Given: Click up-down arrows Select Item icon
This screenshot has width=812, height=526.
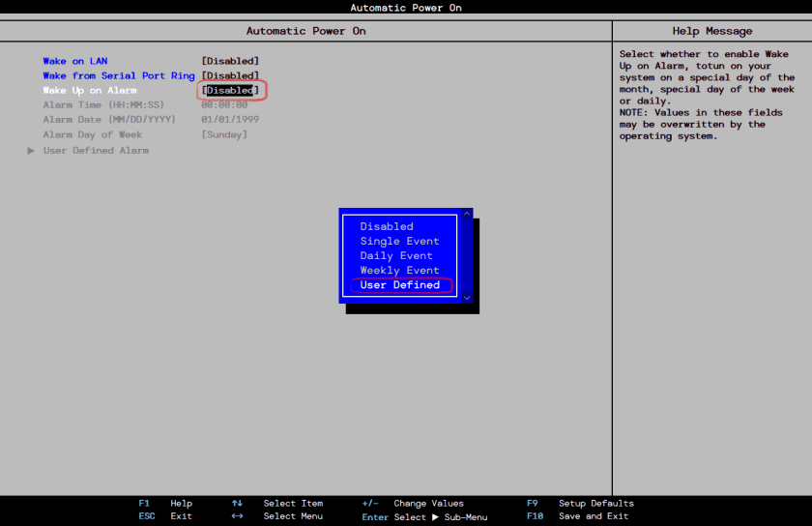Looking at the screenshot, I should click(237, 503).
